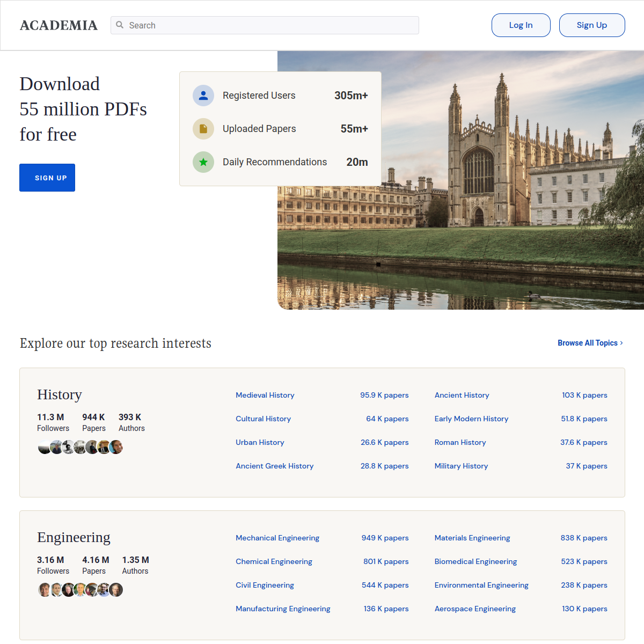Click the Uploaded Papers document icon

pyautogui.click(x=203, y=128)
